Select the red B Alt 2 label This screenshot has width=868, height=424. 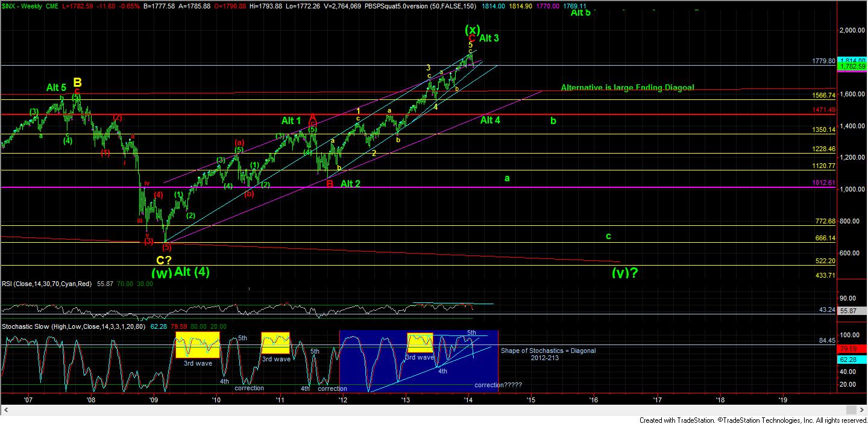point(330,184)
